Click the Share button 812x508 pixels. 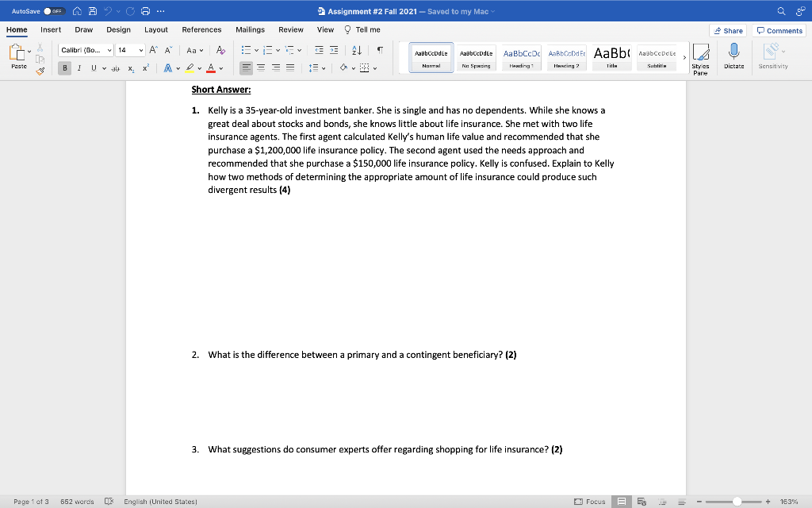click(728, 29)
